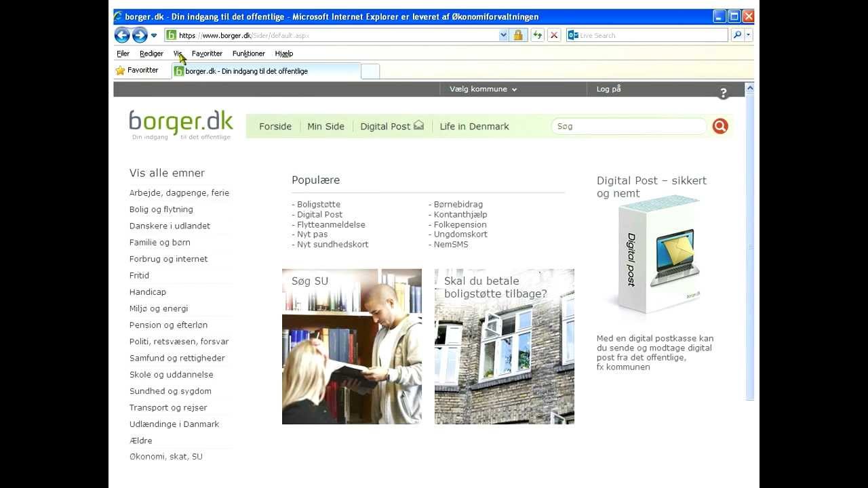Open Økonomi, skat, SU topic
The width and height of the screenshot is (868, 488).
click(x=166, y=457)
